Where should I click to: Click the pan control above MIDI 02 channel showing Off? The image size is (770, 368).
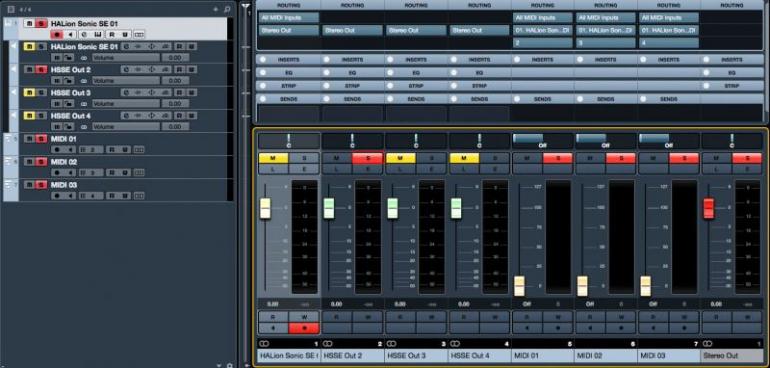click(605, 141)
